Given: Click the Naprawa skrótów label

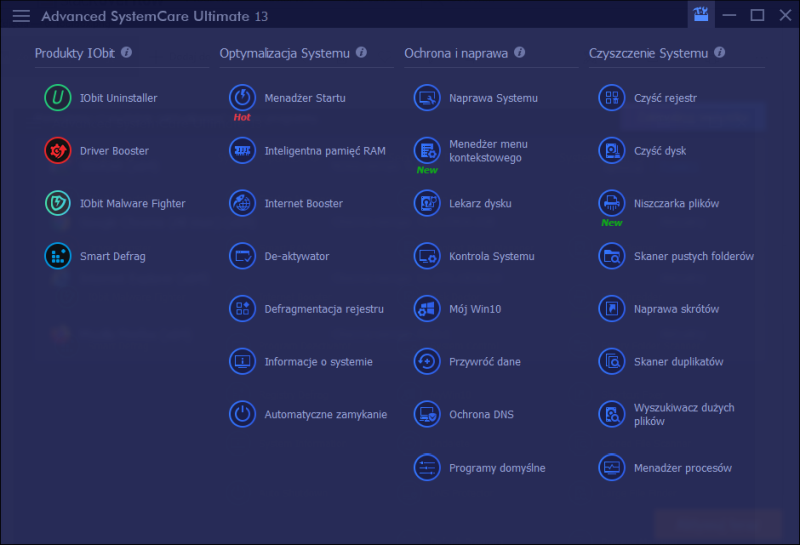Looking at the screenshot, I should [x=677, y=309].
